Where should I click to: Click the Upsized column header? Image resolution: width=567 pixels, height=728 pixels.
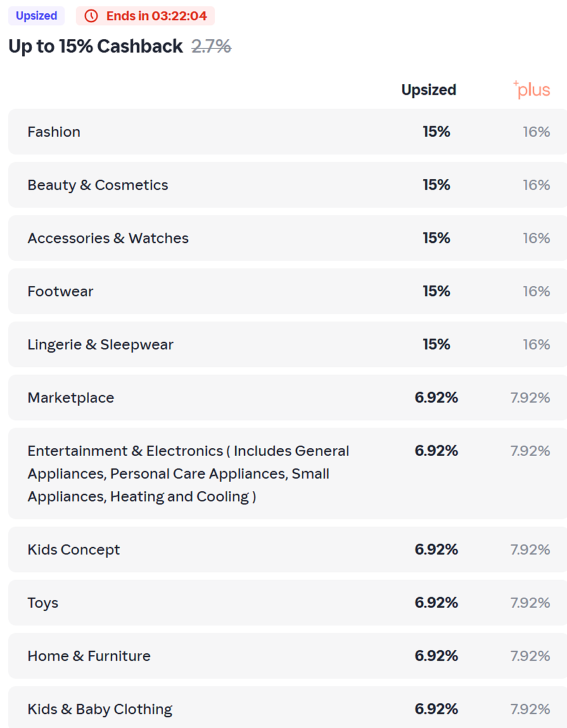click(x=428, y=90)
